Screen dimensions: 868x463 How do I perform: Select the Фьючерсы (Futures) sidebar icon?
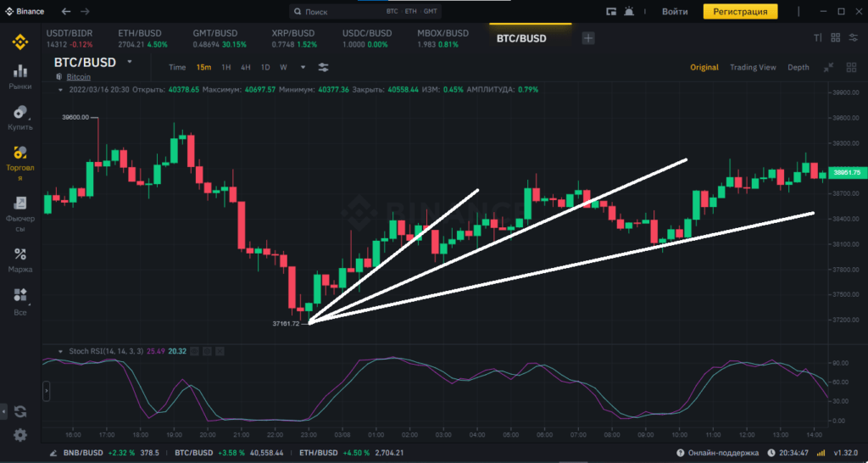pos(20,212)
